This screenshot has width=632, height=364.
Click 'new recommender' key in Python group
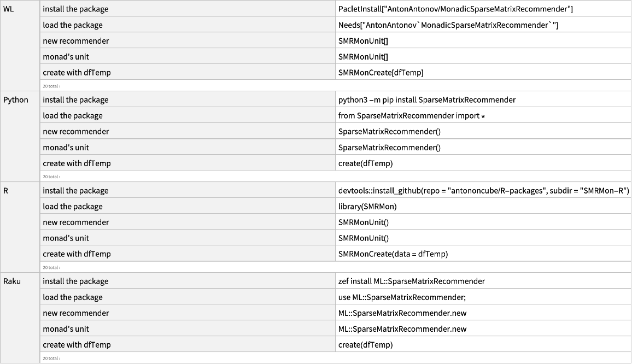tap(75, 132)
